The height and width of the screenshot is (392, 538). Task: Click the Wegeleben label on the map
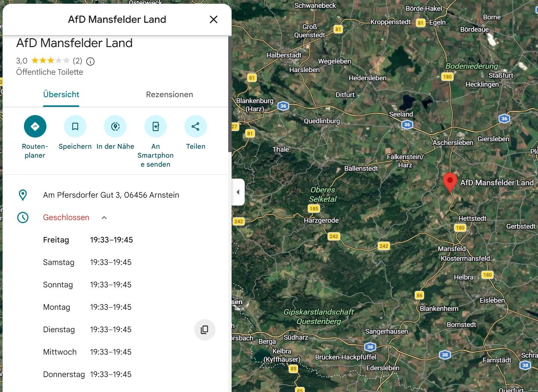[334, 61]
